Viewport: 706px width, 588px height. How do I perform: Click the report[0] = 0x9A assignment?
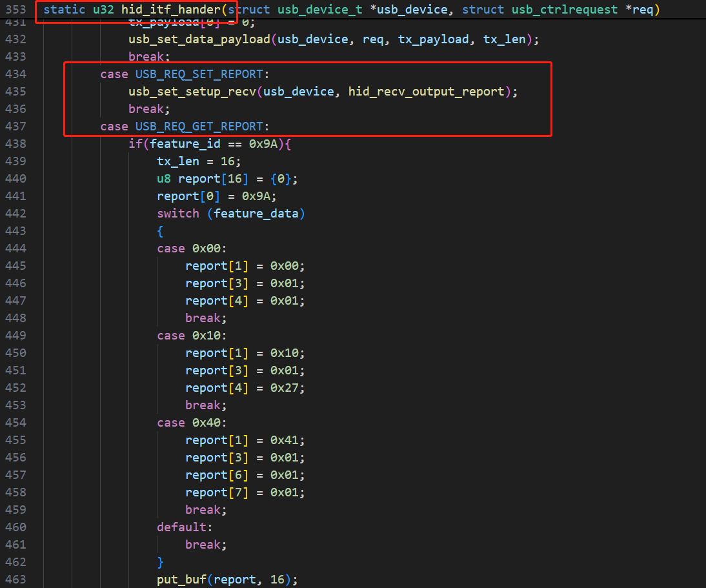(x=217, y=196)
